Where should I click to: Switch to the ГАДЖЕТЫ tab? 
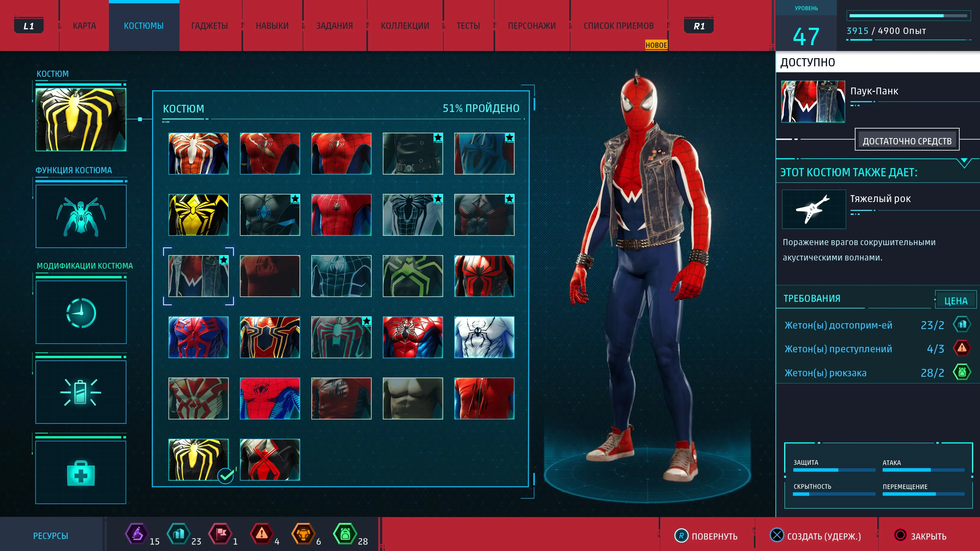pyautogui.click(x=209, y=26)
